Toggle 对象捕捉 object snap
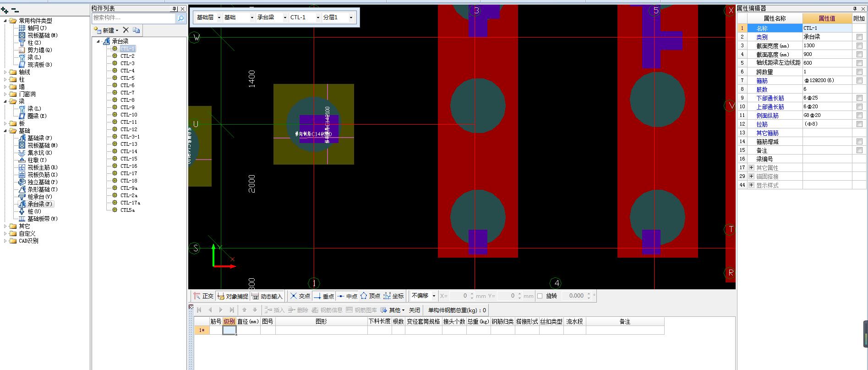The image size is (868, 370). pyautogui.click(x=233, y=296)
